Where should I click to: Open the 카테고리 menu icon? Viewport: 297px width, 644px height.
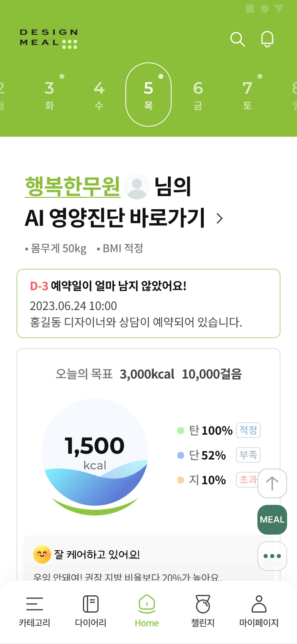(34, 610)
